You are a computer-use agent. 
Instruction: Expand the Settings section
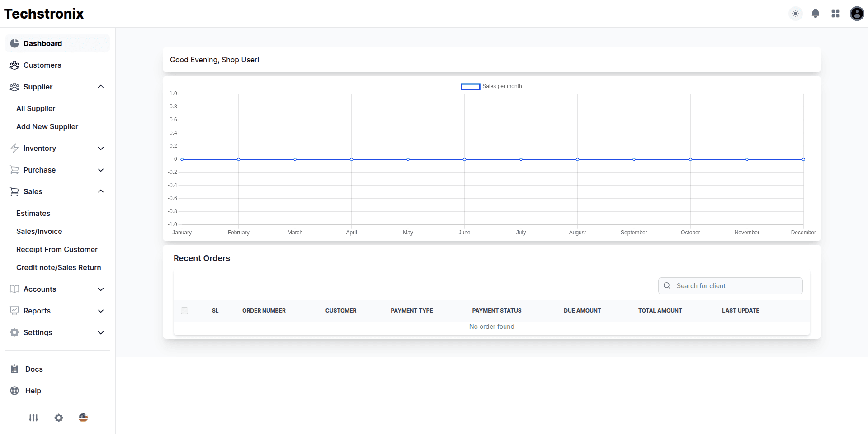100,332
